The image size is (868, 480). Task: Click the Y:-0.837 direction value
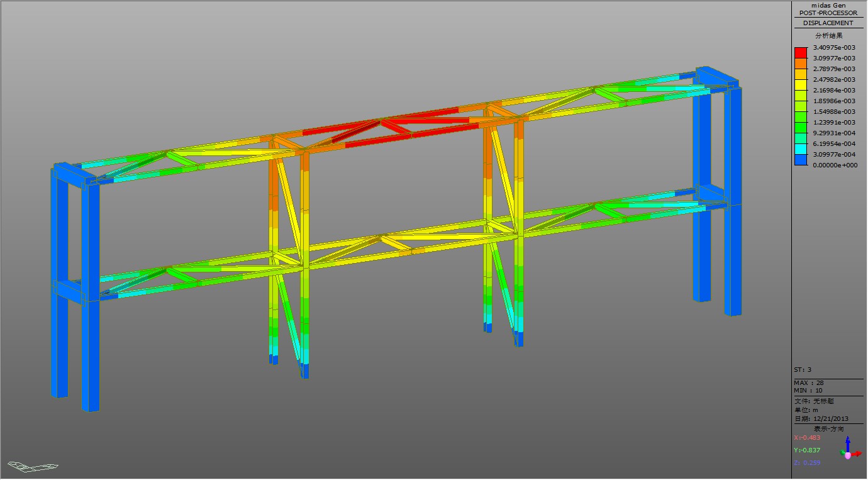coord(807,450)
